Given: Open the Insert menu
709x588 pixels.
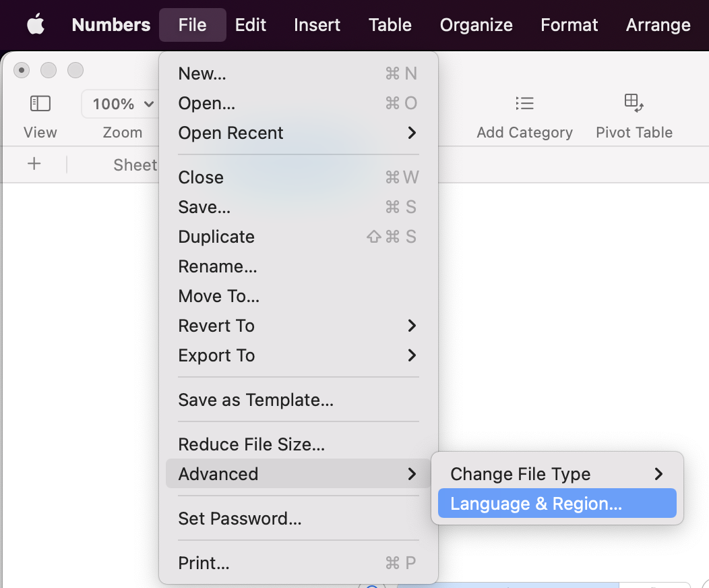Looking at the screenshot, I should click(x=317, y=26).
